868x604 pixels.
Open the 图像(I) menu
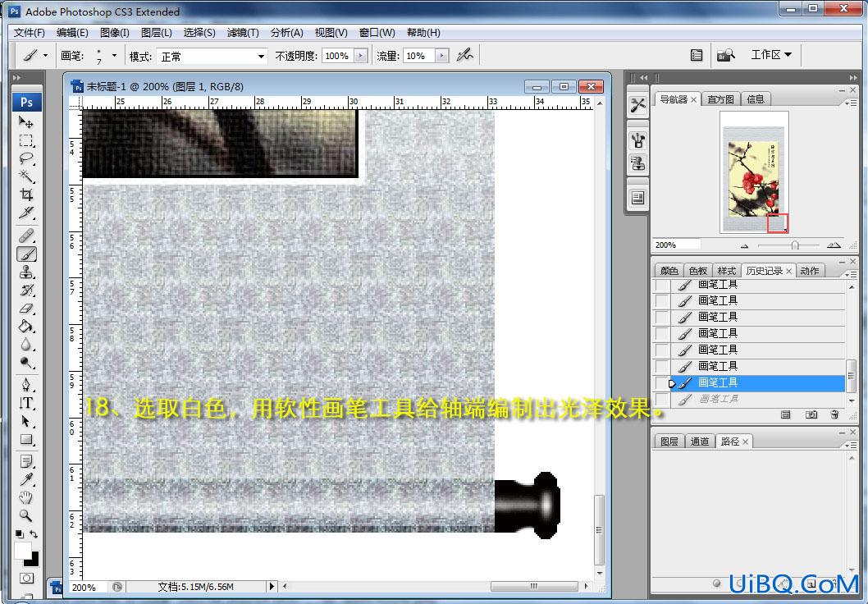point(115,33)
